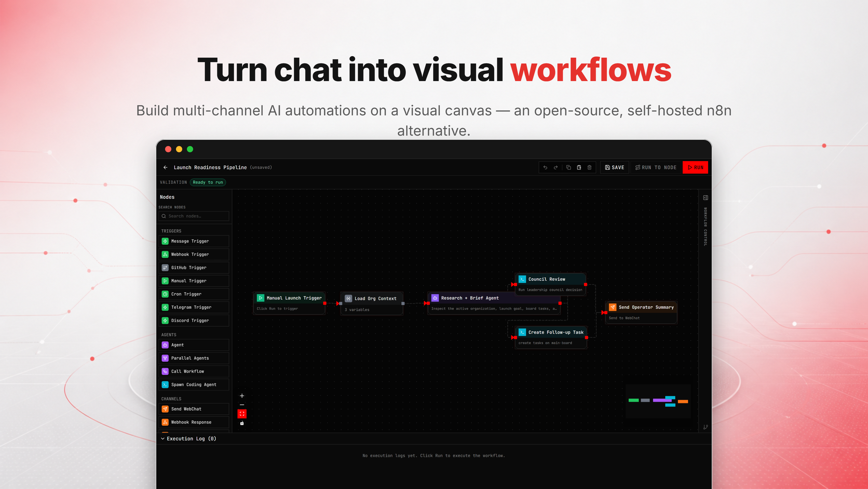Select the Spawn Coding Agent node icon
This screenshot has height=489, width=868.
165,385
